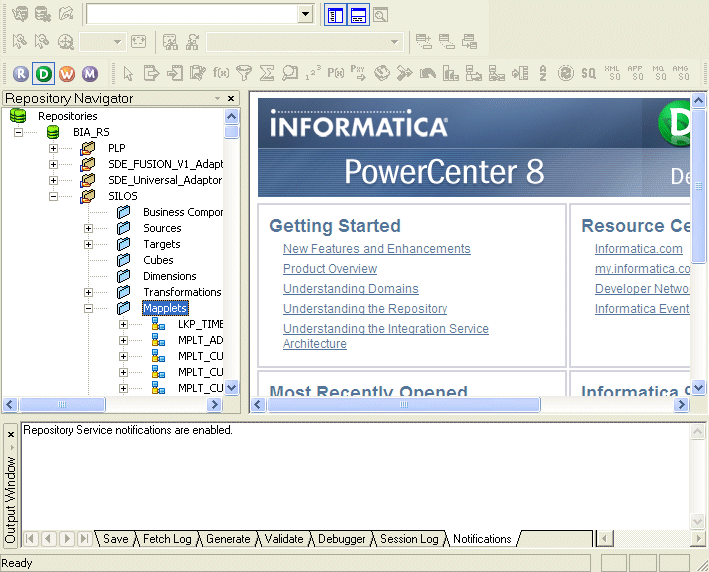Expand the LKP_TIME mapplet node
This screenshot has height=572, width=709.
[x=123, y=324]
